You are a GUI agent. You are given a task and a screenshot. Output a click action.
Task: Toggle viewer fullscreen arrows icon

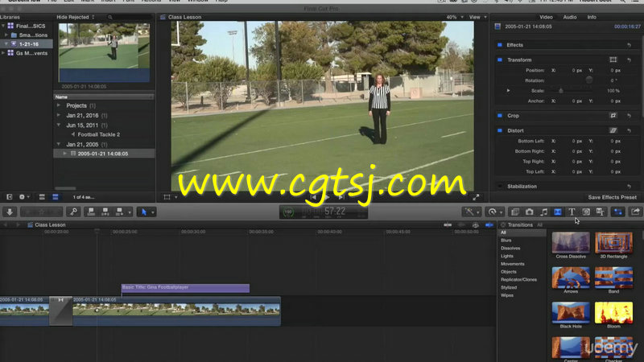point(476,197)
